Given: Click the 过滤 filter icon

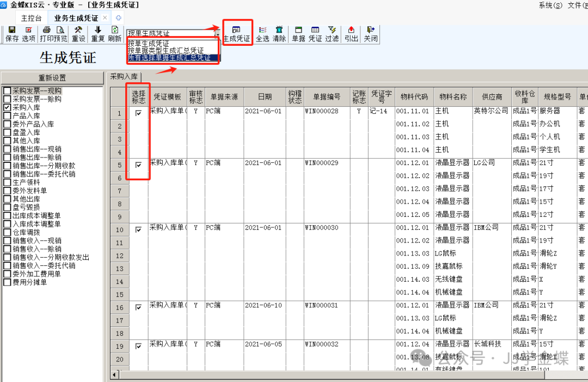Looking at the screenshot, I should tap(332, 34).
